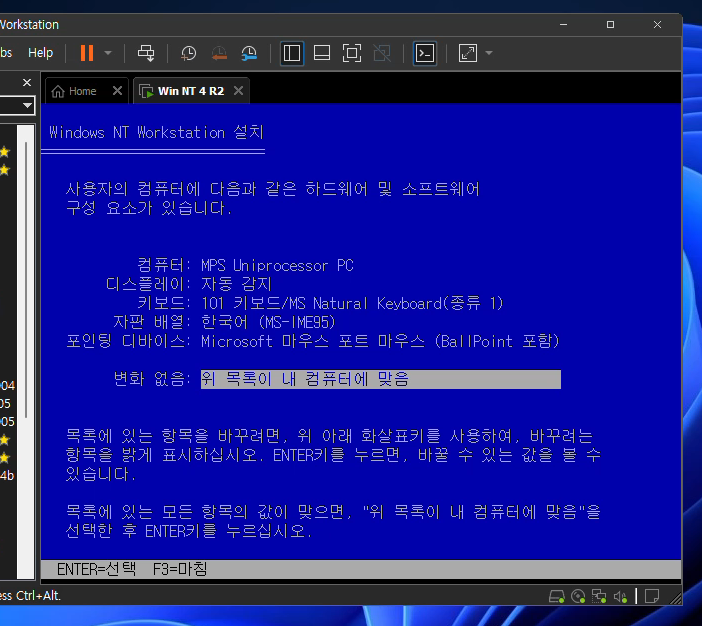Select the '키보드: 101 키보드/MS Natural Keyboard' row
Screen dimensions: 702x626
click(320, 304)
